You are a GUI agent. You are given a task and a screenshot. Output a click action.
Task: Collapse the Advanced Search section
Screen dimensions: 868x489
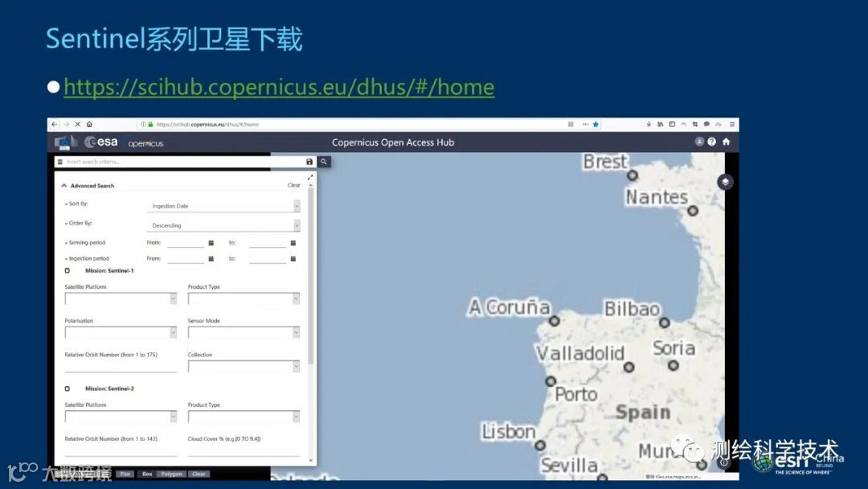coord(64,186)
